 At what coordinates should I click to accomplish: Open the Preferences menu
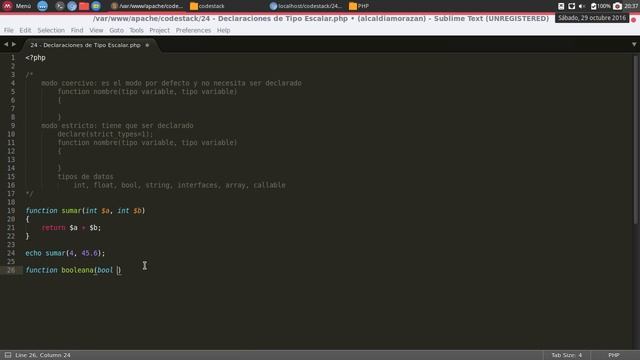point(193,30)
